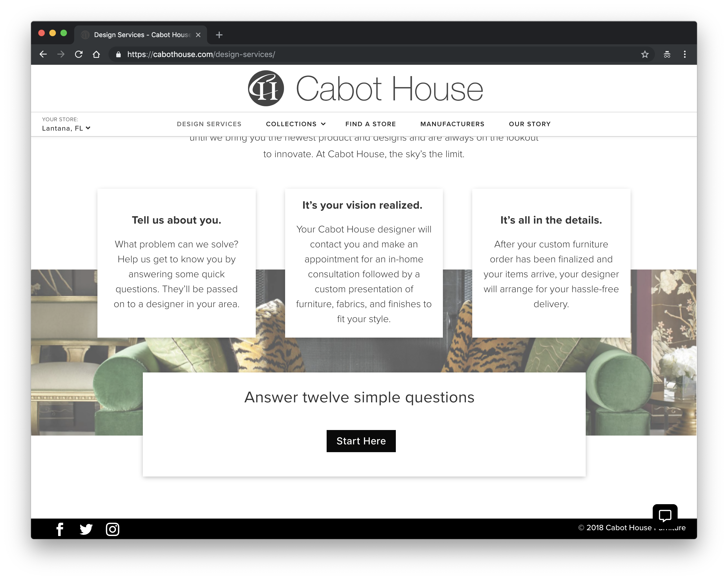This screenshot has height=580, width=728.
Task: Select the Design Services - Cabot House tab
Action: point(140,35)
